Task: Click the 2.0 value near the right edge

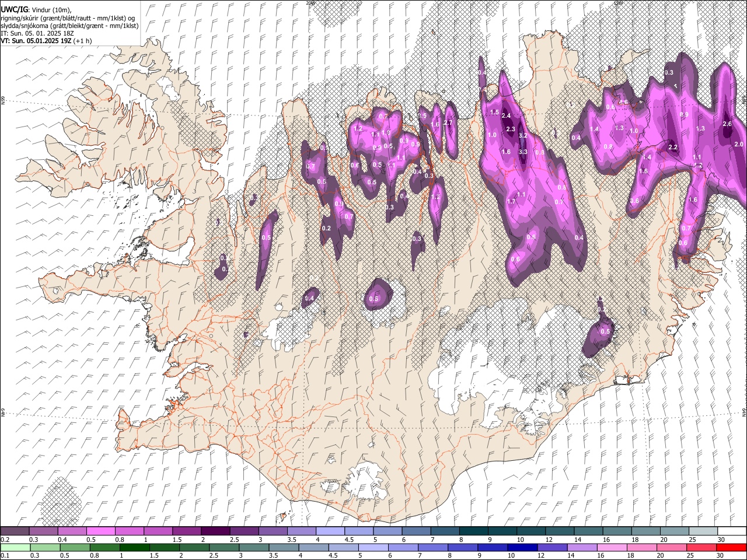Action: [738, 144]
